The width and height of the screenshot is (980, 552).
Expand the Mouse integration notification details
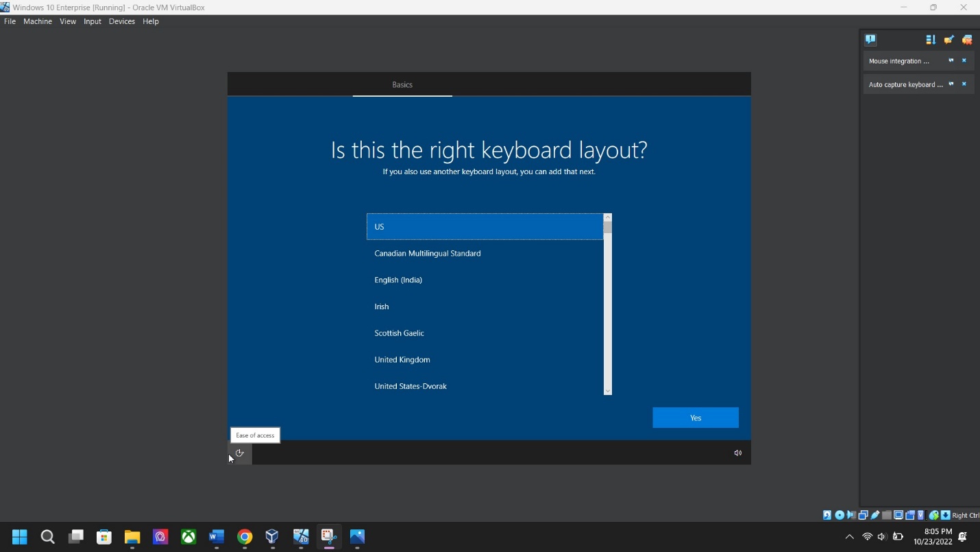point(951,61)
